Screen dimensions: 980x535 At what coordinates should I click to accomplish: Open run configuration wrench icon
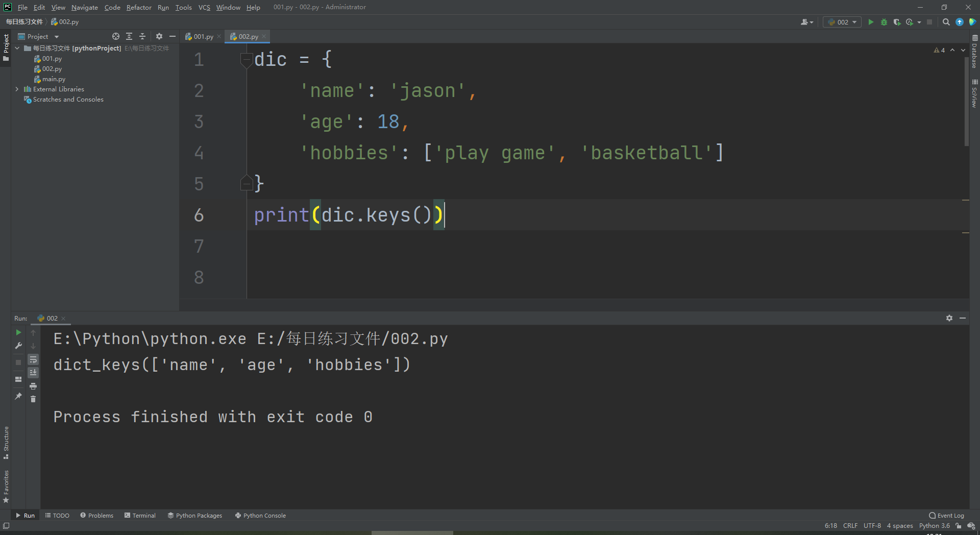(19, 346)
